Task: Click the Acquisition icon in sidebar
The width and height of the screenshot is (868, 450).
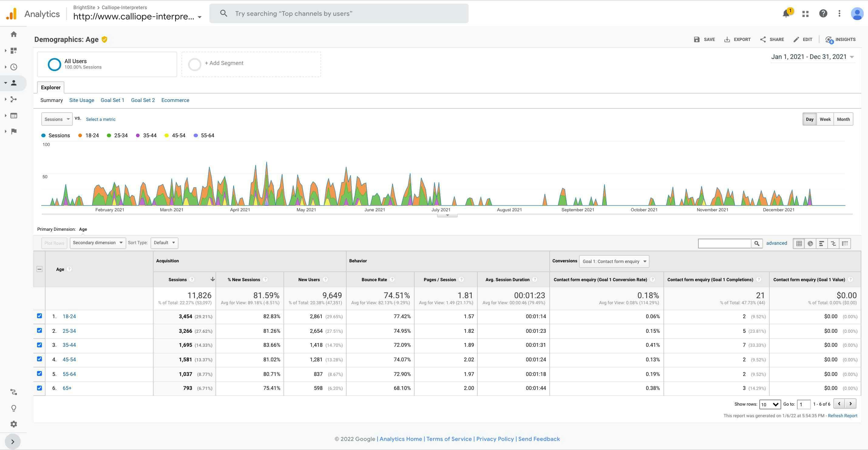Action: point(14,99)
